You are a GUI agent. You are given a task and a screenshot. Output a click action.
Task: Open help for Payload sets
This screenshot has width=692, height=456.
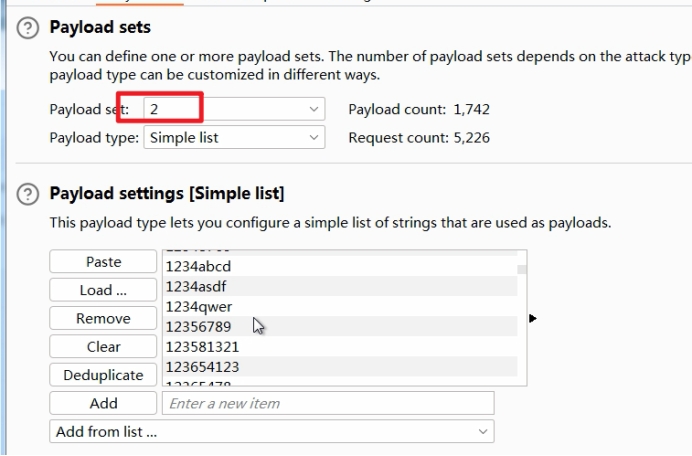(x=30, y=28)
